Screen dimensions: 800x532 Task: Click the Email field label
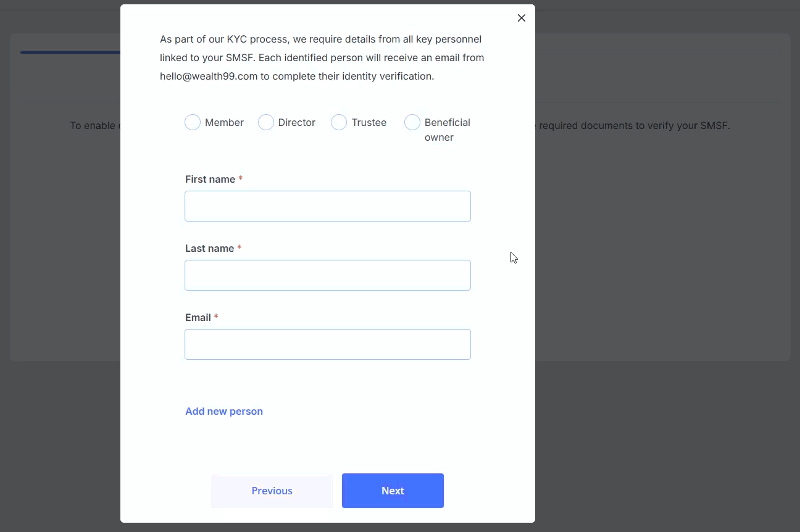198,317
